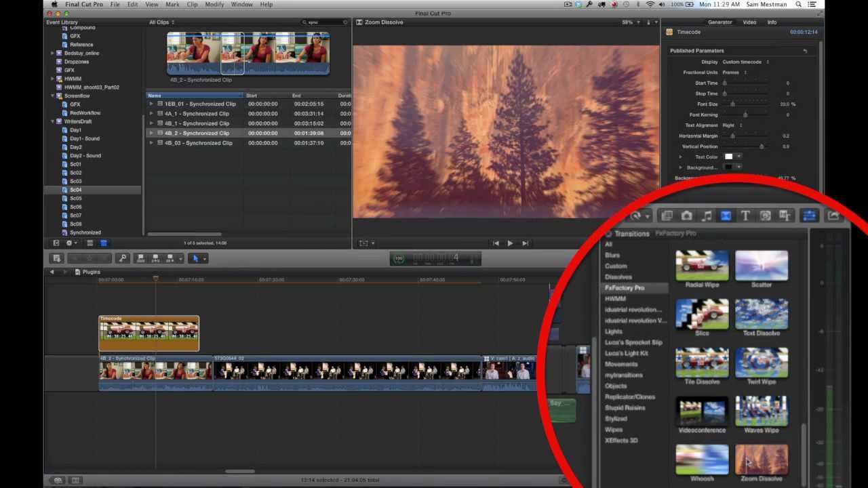Viewport: 868px width, 488px height.
Task: Select the Wipes transitions category
Action: tap(614, 430)
